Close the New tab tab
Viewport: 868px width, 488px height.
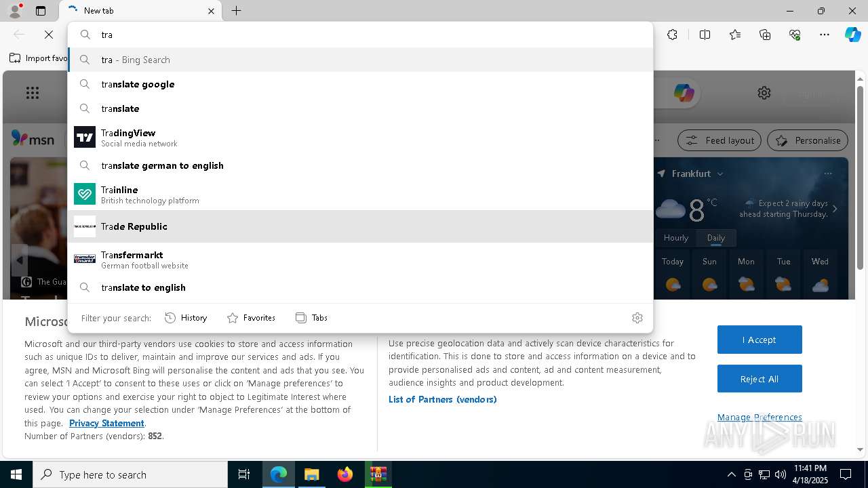click(x=211, y=11)
